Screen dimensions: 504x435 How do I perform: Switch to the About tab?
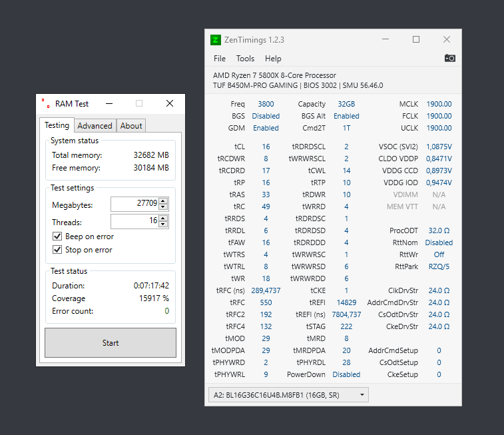(131, 126)
